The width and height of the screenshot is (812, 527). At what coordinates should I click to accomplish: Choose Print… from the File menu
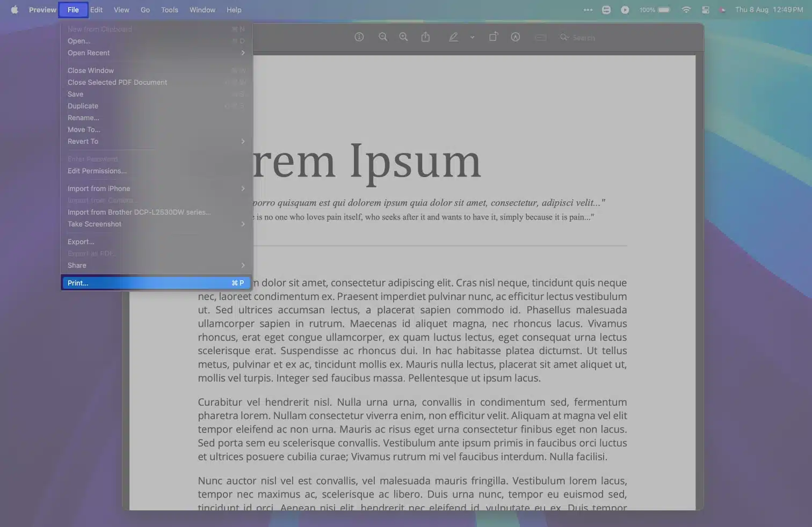click(x=78, y=283)
